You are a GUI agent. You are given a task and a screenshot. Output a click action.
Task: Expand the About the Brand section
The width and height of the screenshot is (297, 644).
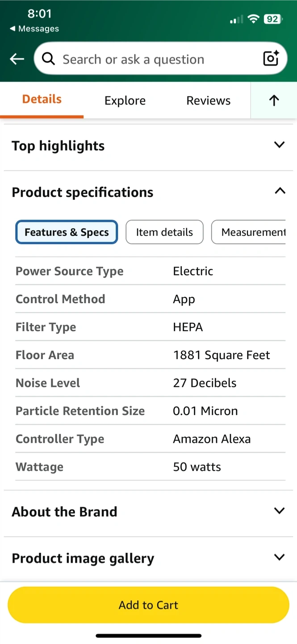[279, 511]
